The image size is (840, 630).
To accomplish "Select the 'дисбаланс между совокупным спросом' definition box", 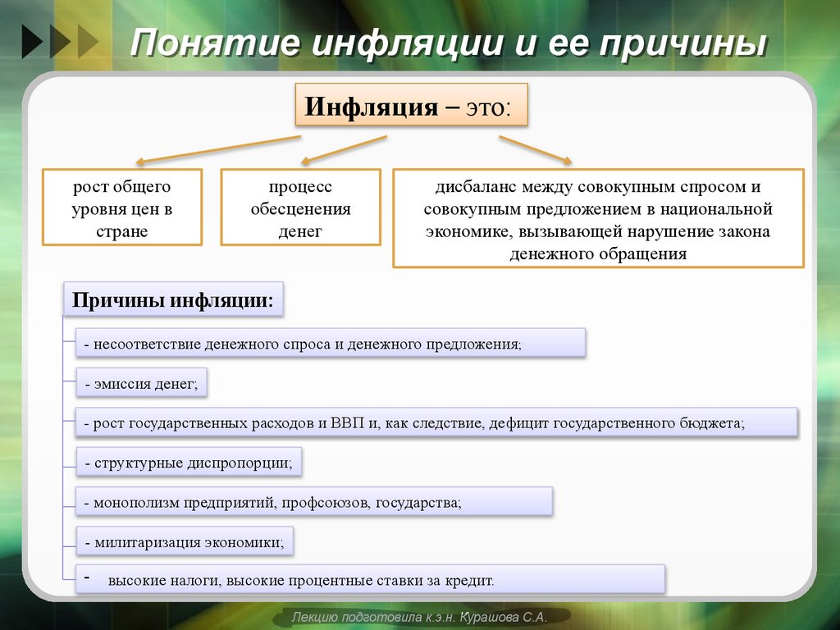I will pyautogui.click(x=599, y=218).
